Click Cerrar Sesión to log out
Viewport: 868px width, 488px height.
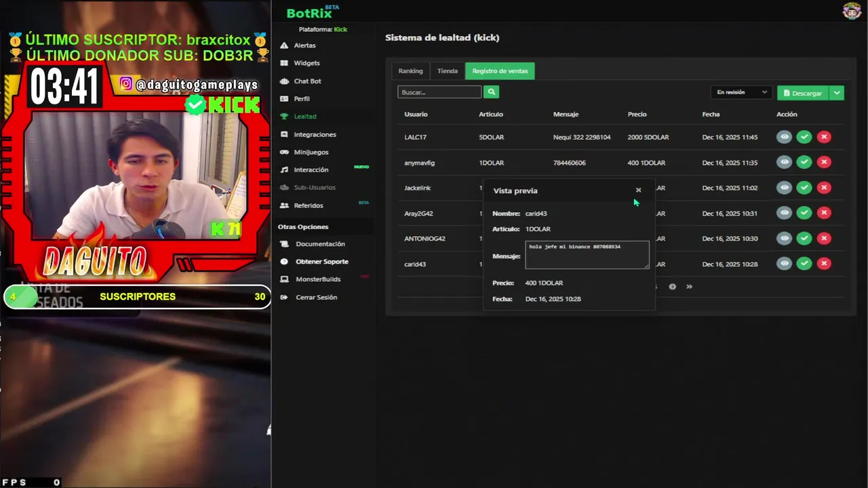pos(316,298)
